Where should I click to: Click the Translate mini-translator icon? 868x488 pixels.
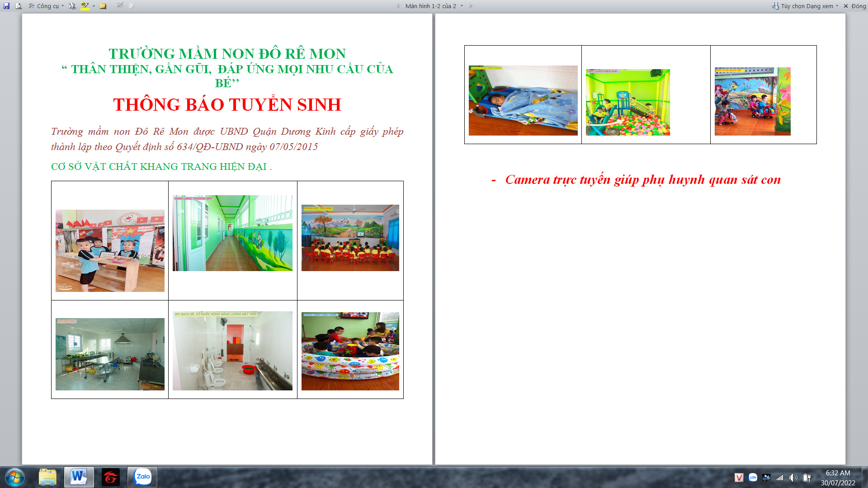click(x=72, y=6)
